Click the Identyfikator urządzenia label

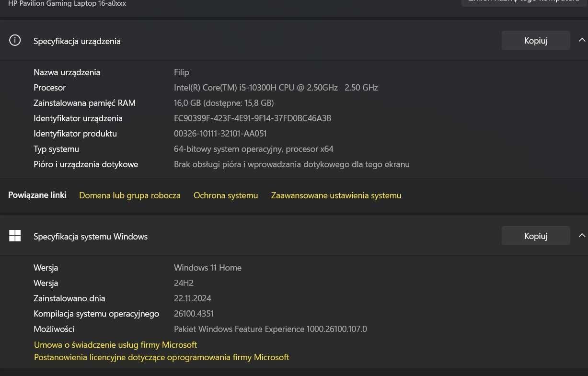(x=78, y=118)
